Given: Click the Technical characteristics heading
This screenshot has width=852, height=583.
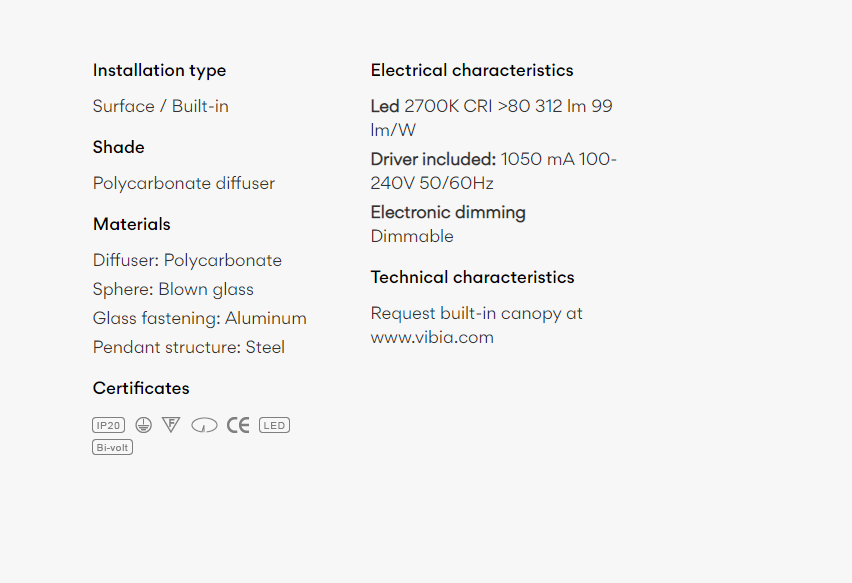Looking at the screenshot, I should [x=472, y=277].
